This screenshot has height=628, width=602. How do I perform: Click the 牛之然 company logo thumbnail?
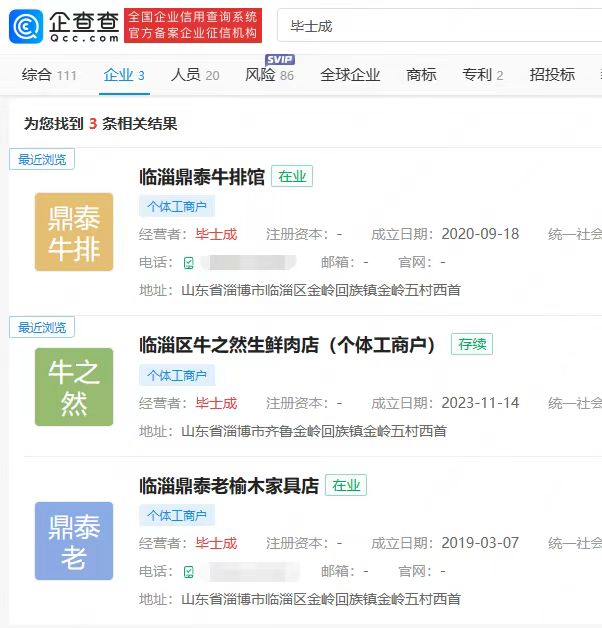[74, 387]
